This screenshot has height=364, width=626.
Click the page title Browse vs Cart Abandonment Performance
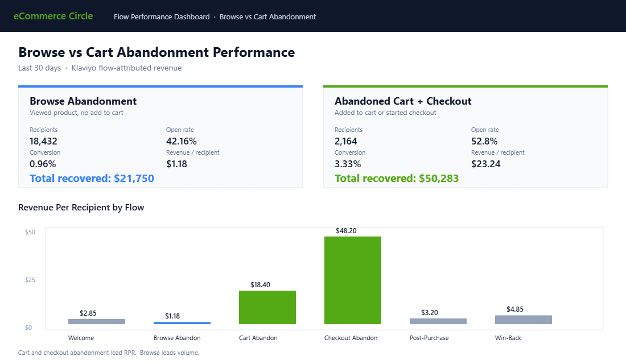[156, 52]
